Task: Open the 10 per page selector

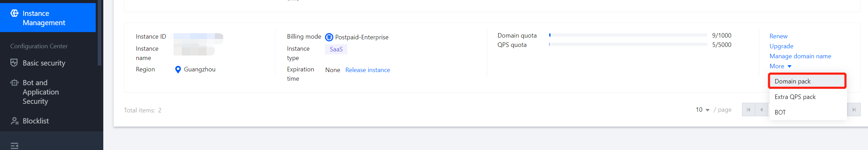Action: (702, 110)
